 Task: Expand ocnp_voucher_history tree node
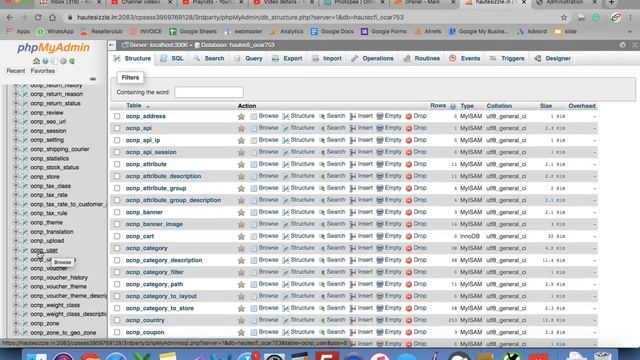point(16,278)
